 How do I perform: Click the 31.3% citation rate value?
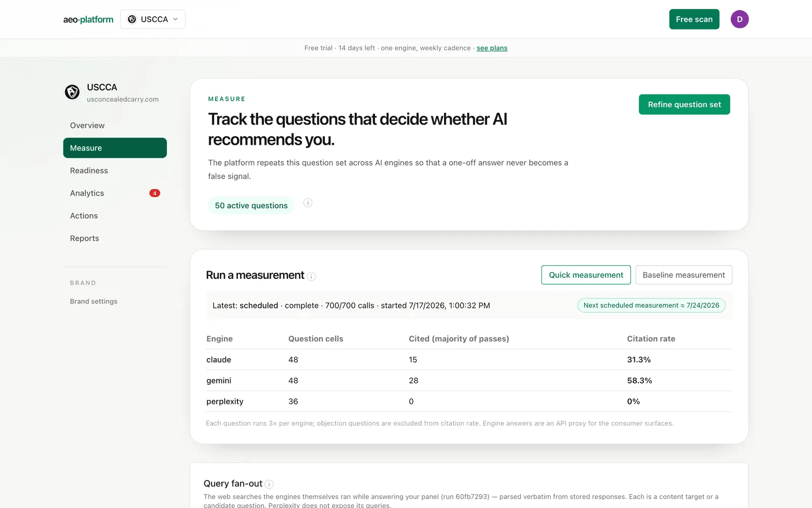tap(639, 360)
